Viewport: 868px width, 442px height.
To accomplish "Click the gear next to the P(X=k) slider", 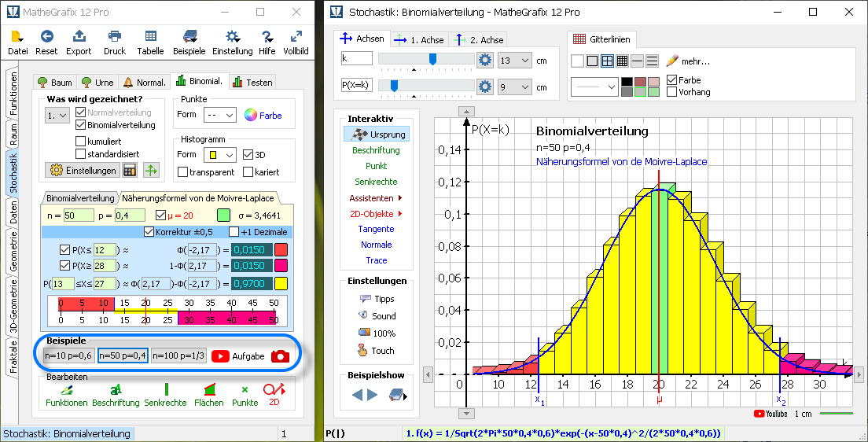I will coord(485,87).
